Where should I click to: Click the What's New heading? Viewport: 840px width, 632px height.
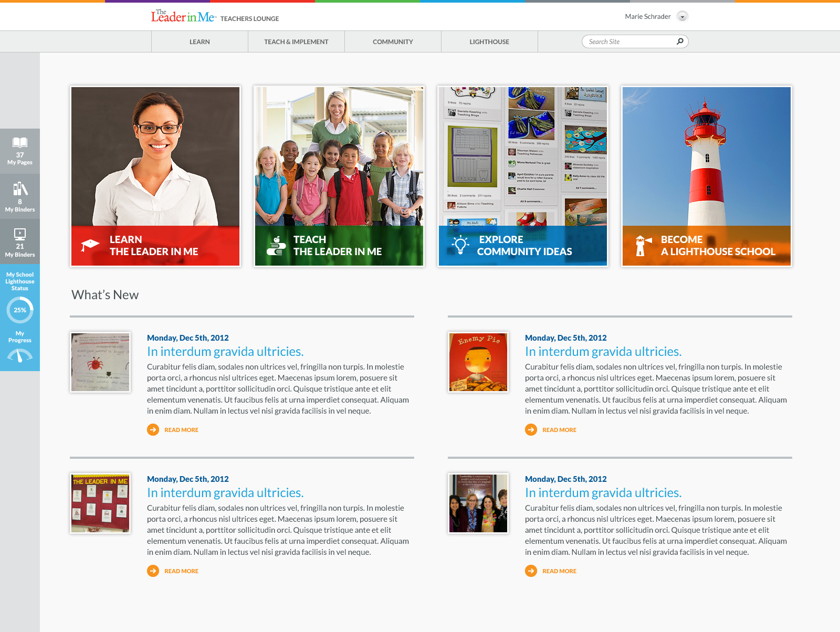point(105,295)
